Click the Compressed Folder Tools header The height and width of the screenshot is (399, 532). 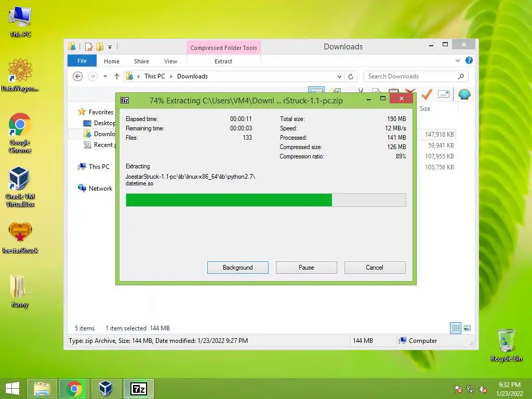click(x=223, y=47)
